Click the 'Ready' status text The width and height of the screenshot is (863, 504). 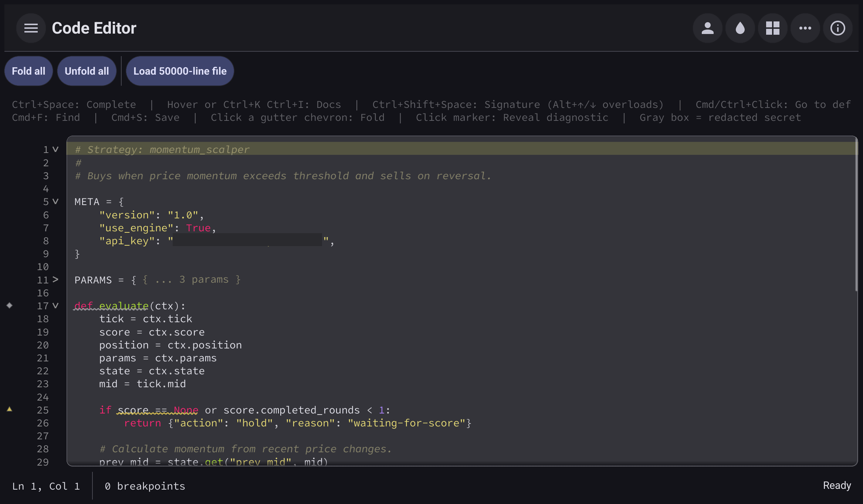click(x=837, y=486)
